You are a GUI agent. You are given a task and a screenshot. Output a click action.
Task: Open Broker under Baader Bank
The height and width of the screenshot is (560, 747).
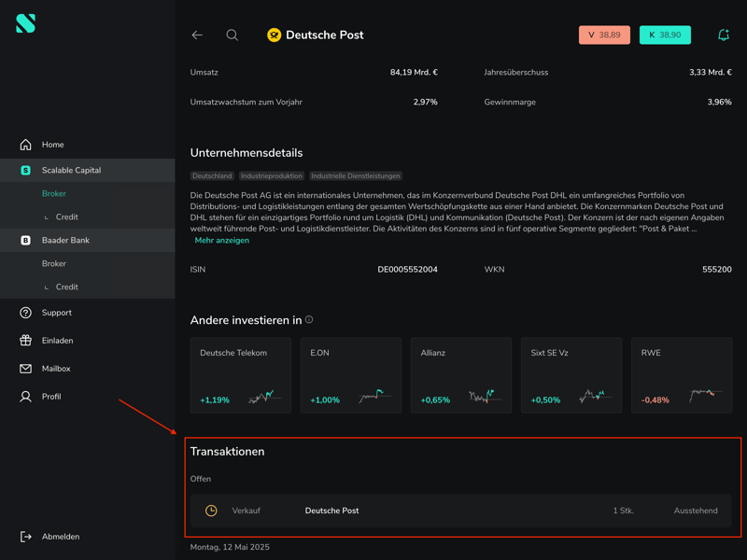tap(54, 263)
